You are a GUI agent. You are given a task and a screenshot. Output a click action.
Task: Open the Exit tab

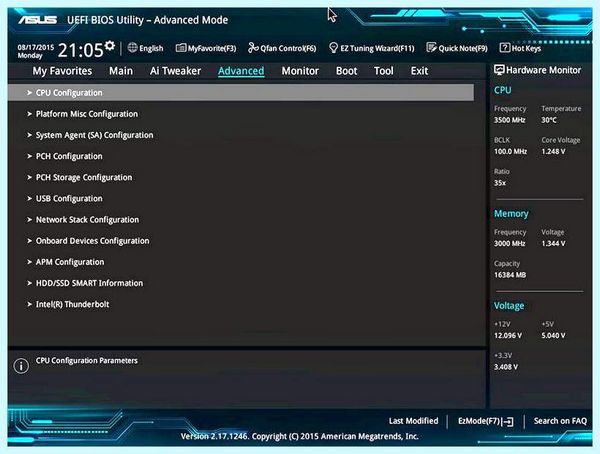pyautogui.click(x=419, y=71)
